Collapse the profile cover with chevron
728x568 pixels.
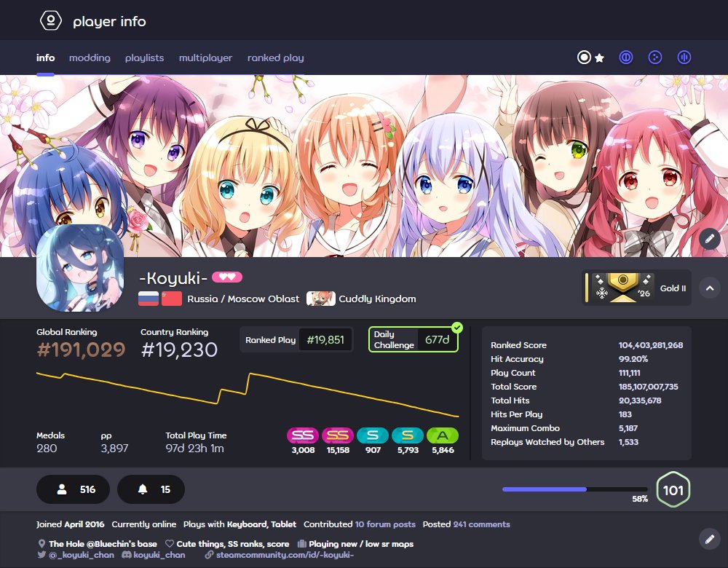pos(709,288)
